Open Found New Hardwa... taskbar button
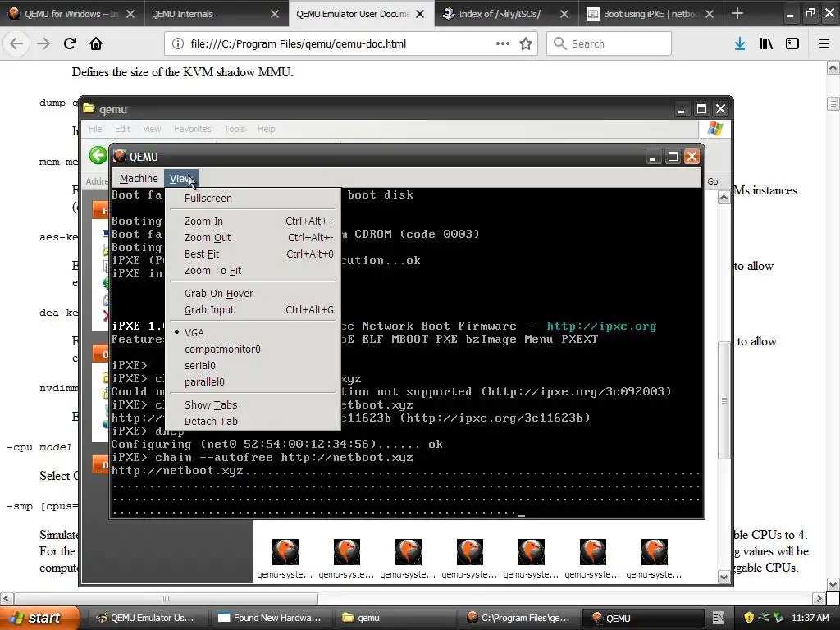This screenshot has height=630, width=840. point(271,618)
